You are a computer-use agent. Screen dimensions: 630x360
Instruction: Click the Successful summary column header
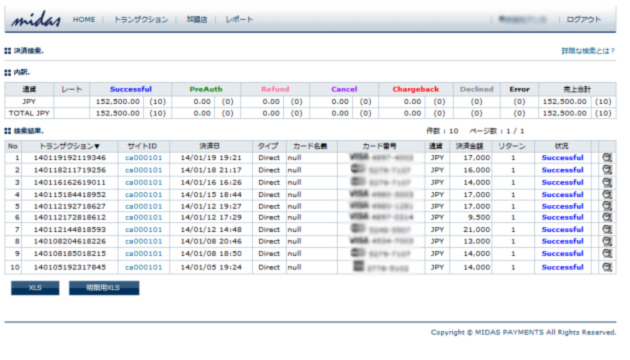pos(131,89)
